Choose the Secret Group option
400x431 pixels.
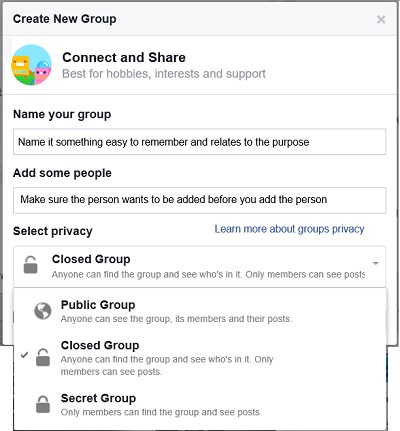pyautogui.click(x=200, y=404)
